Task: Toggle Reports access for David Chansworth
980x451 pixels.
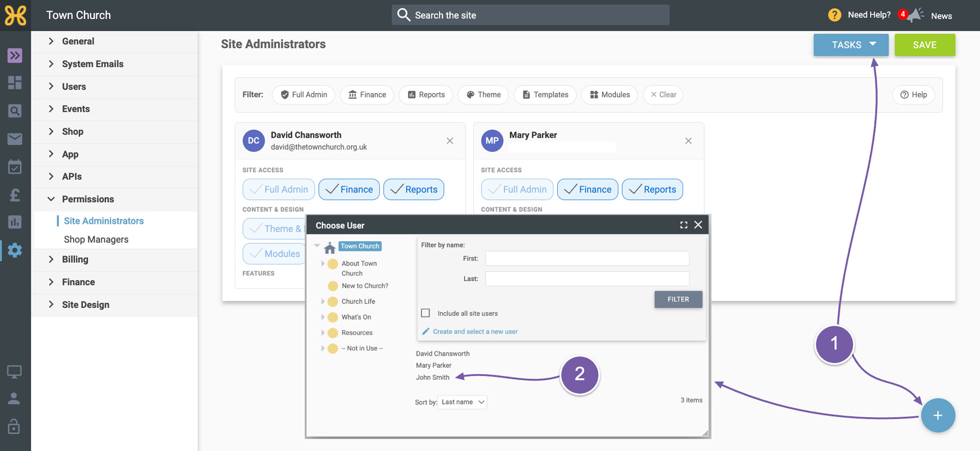Action: pyautogui.click(x=414, y=190)
